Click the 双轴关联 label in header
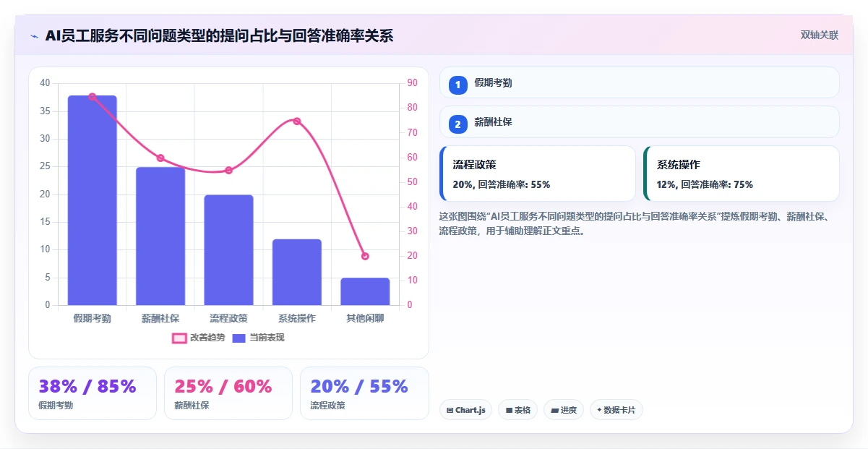The image size is (868, 449). (820, 35)
